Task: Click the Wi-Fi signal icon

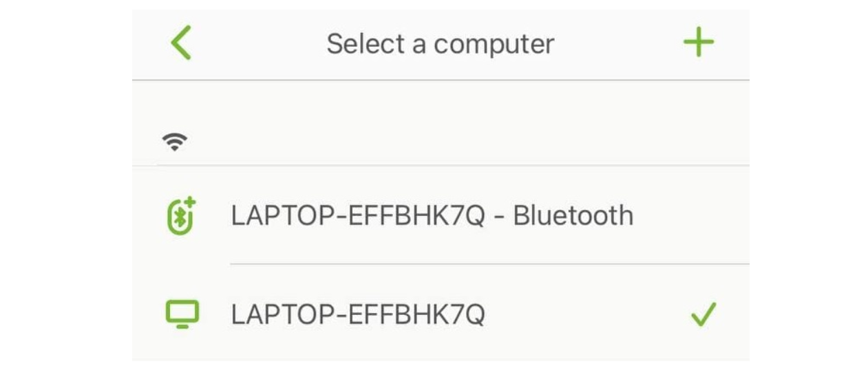Action: pos(175,141)
